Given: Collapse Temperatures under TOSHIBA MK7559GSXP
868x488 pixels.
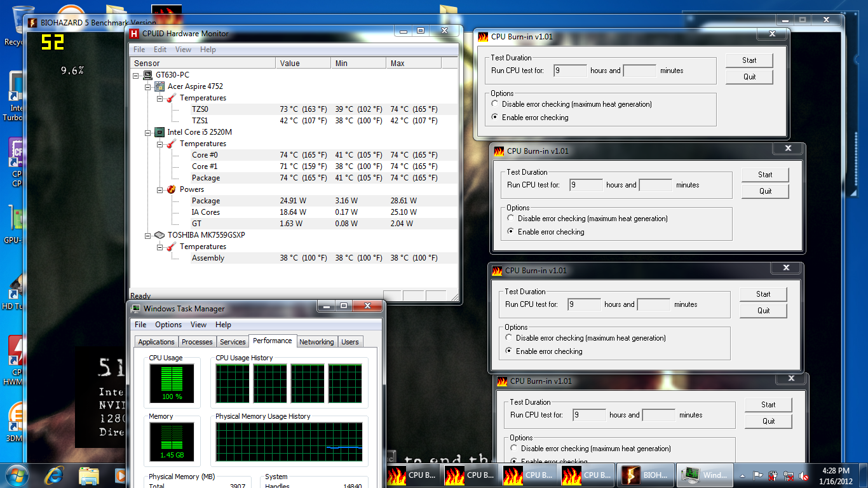Looking at the screenshot, I should (159, 247).
